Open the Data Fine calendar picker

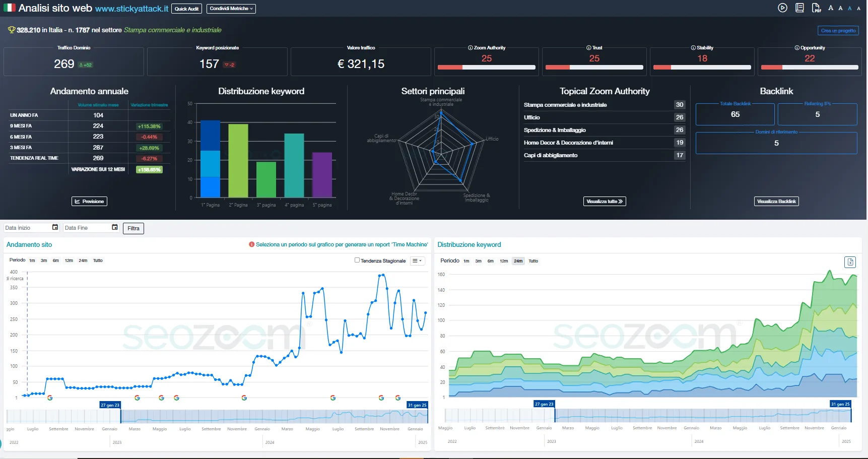pyautogui.click(x=115, y=227)
